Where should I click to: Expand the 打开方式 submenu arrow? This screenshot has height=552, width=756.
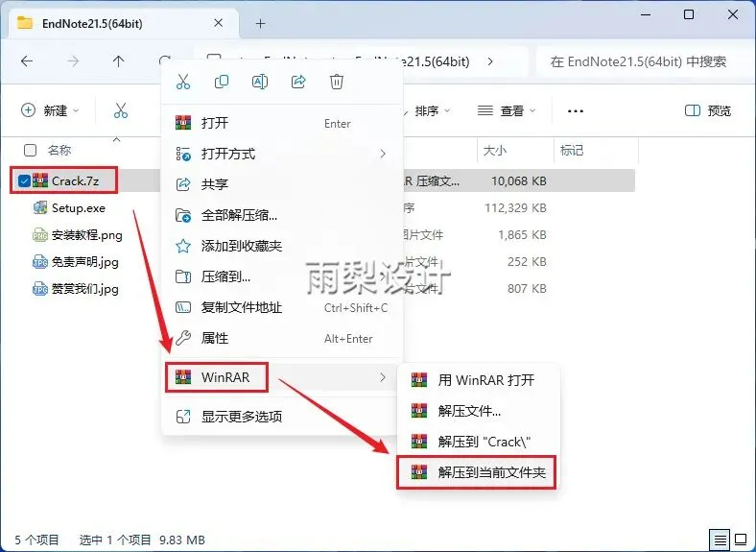coord(383,154)
